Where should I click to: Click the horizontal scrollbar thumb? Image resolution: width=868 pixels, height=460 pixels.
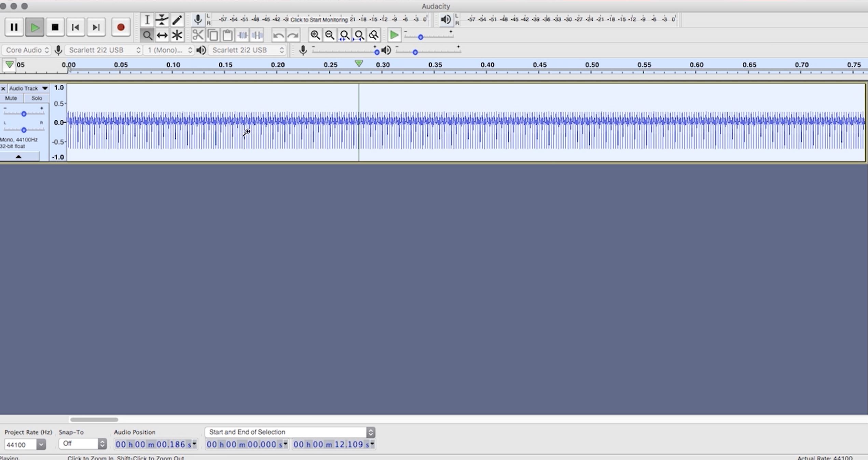tap(94, 419)
